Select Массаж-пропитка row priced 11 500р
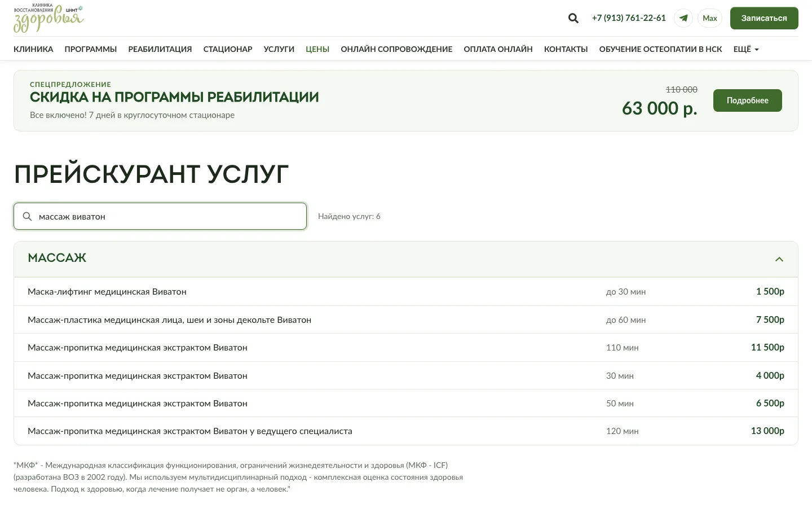 click(406, 348)
